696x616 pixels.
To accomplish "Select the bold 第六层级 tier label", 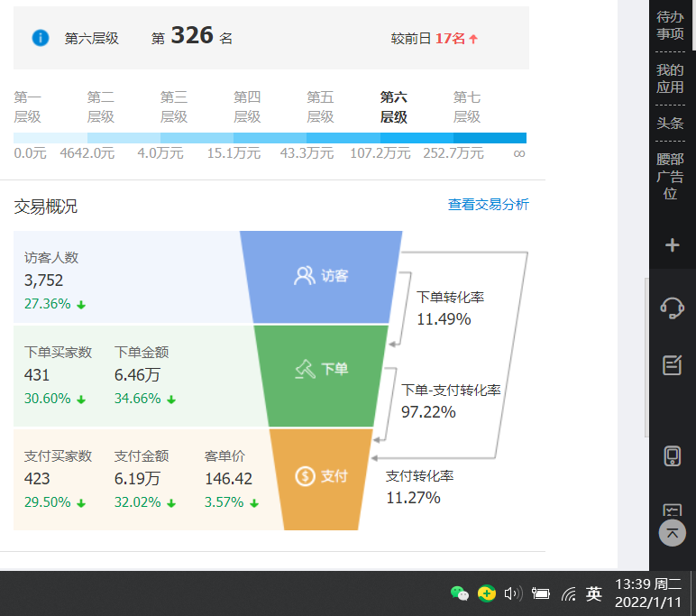I will click(x=394, y=107).
